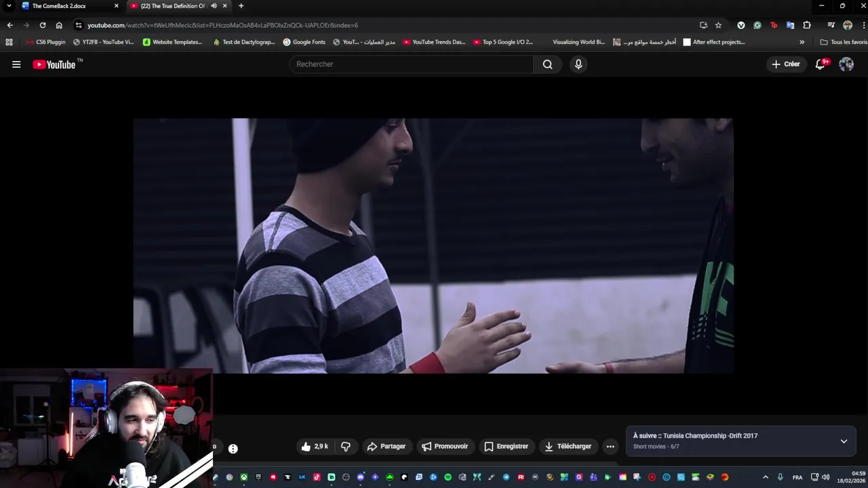Viewport: 868px width, 488px height.
Task: Open the Google Fonts bookmark
Action: tap(304, 42)
